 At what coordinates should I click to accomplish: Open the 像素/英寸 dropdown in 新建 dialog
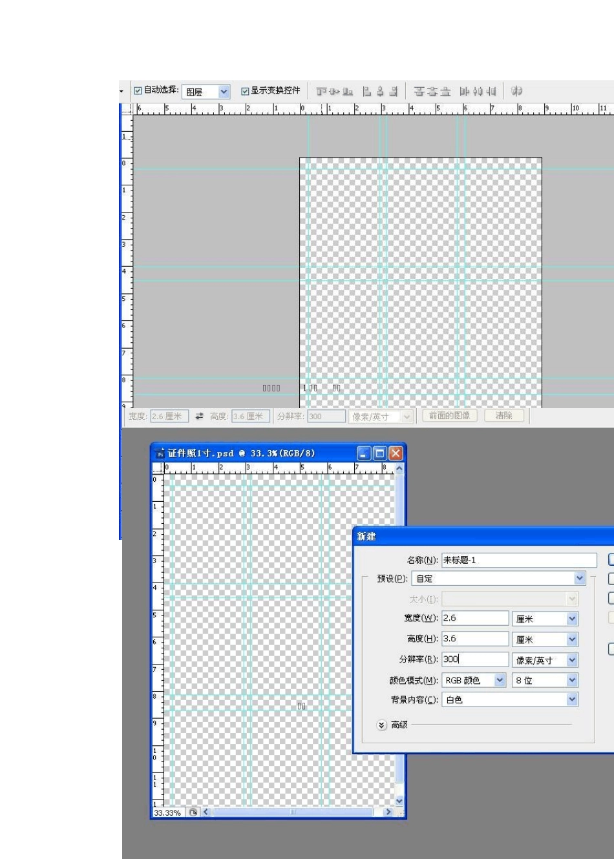545,660
